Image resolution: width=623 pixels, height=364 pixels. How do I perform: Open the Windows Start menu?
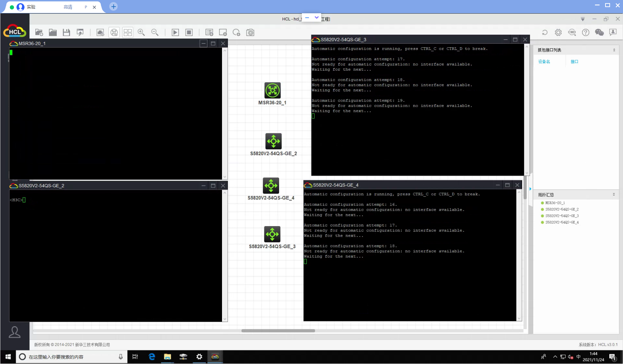coord(8,357)
